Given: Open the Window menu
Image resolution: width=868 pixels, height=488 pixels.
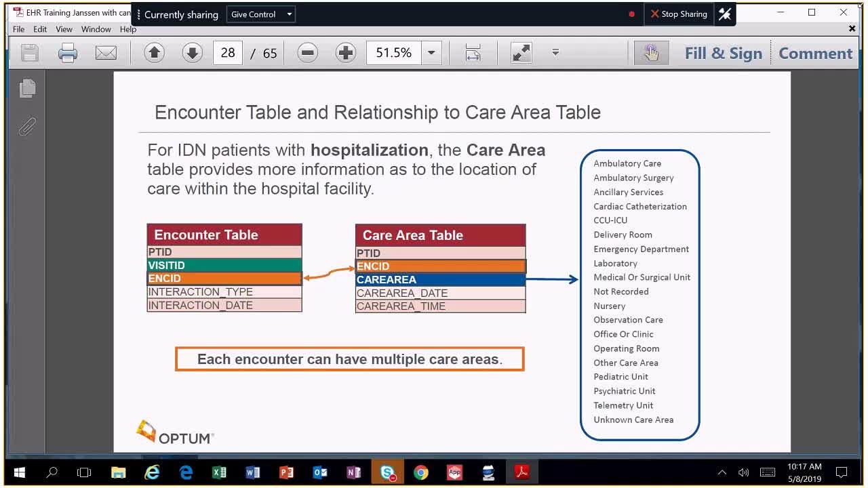Looking at the screenshot, I should tap(96, 29).
